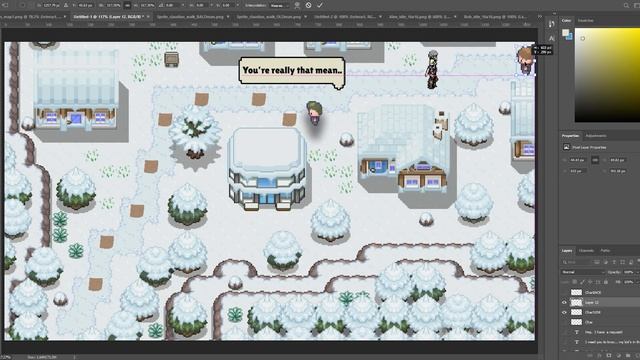Lock layer position icon in Layers panel
This screenshot has width=640, height=360.
coord(590,282)
